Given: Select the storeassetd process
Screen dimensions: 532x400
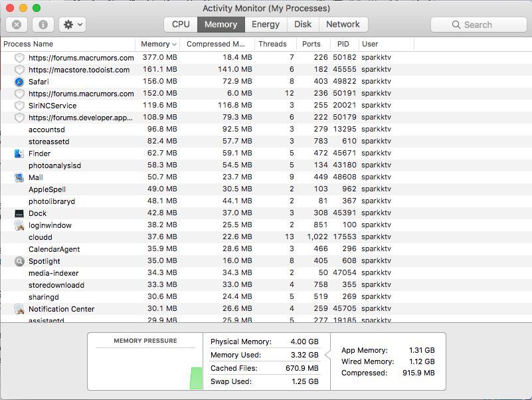Looking at the screenshot, I should [x=266, y=142].
